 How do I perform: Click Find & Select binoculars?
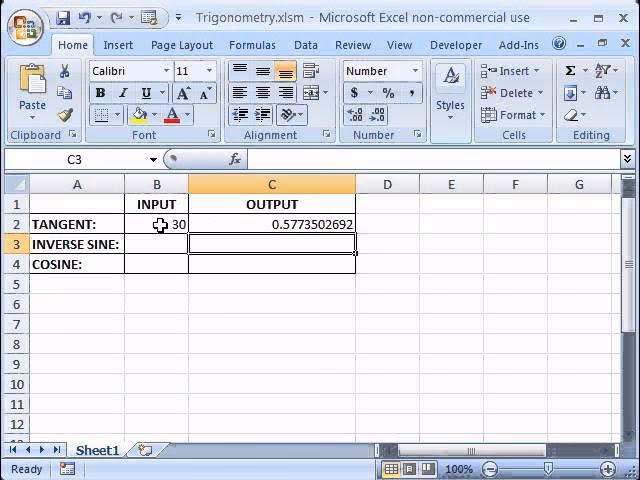pyautogui.click(x=602, y=93)
